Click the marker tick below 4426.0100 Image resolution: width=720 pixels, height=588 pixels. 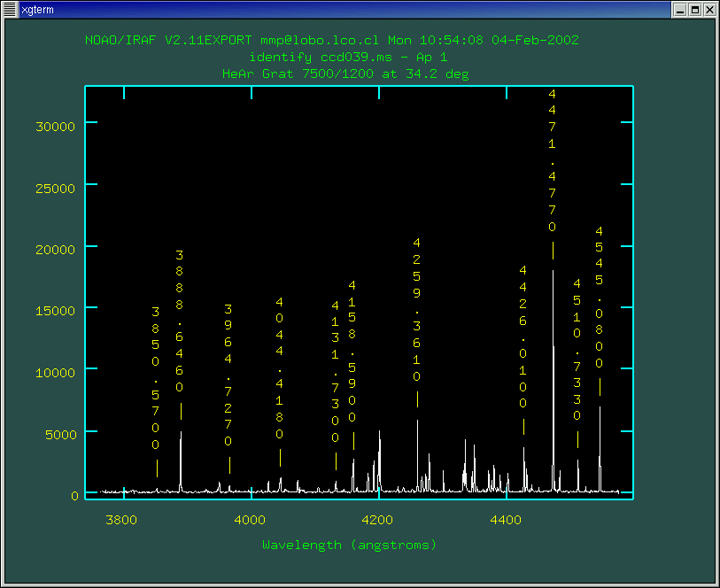[x=523, y=427]
